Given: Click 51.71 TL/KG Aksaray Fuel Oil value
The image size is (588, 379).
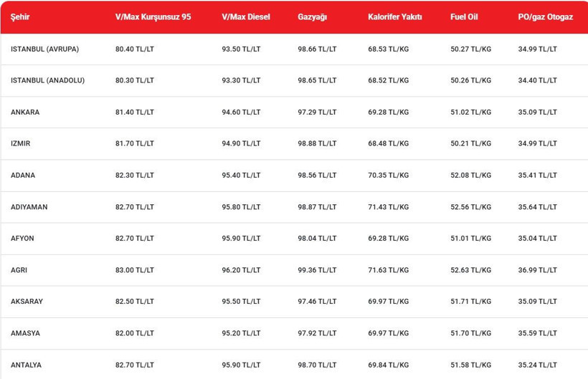Looking at the screenshot, I should tap(471, 302).
